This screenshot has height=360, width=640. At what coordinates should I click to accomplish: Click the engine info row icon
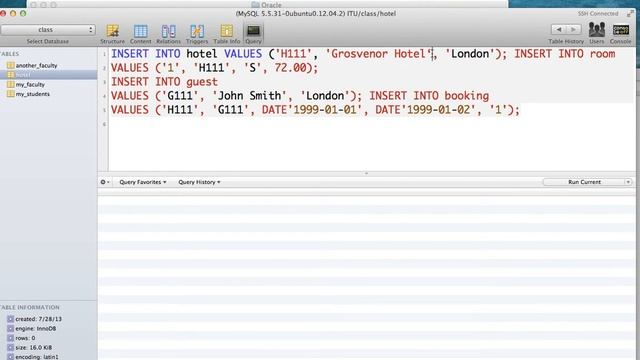(x=10, y=329)
